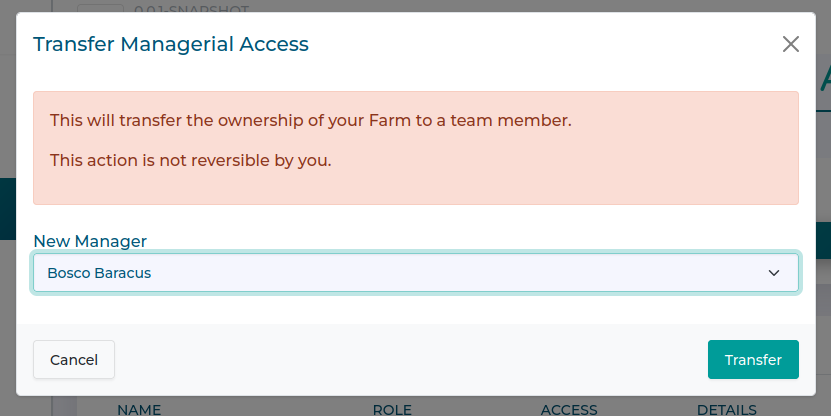Click the dialog footer between Cancel and Transfer
This screenshot has height=416, width=831.
pyautogui.click(x=410, y=360)
